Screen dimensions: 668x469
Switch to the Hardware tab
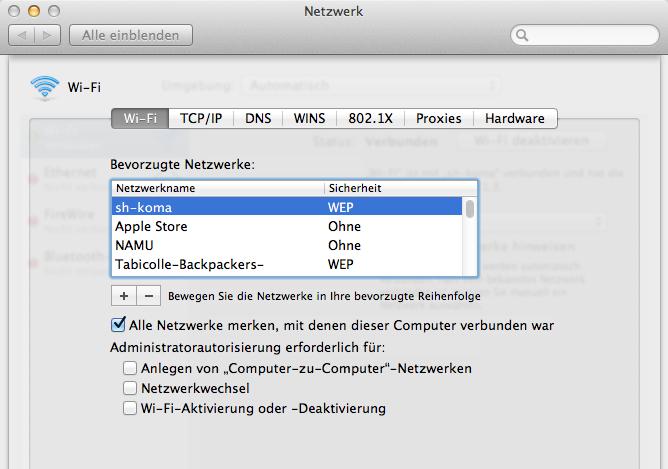515,118
